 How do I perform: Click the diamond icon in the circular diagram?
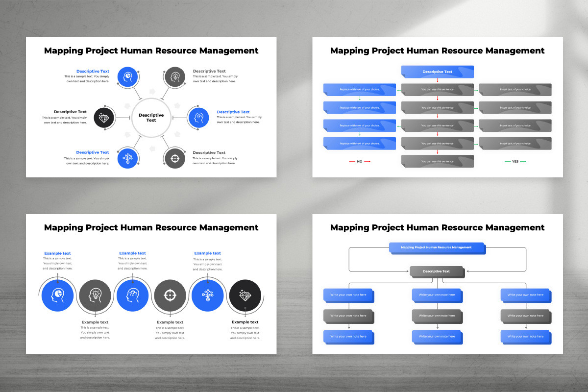tap(104, 118)
